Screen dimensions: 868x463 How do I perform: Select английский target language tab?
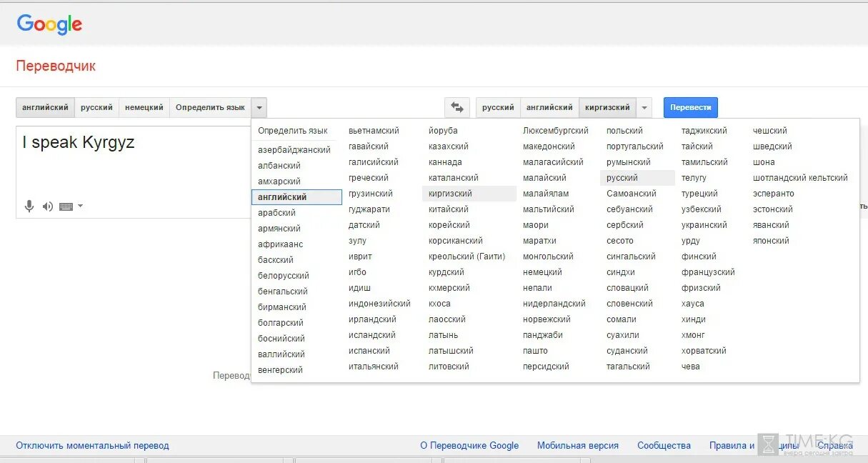[x=549, y=108]
